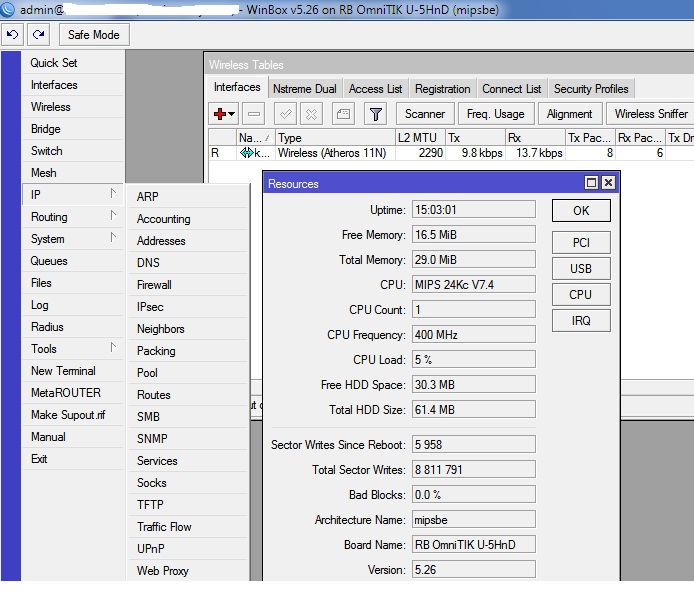Open Log menu item
The image size is (694, 596).
pos(73,305)
